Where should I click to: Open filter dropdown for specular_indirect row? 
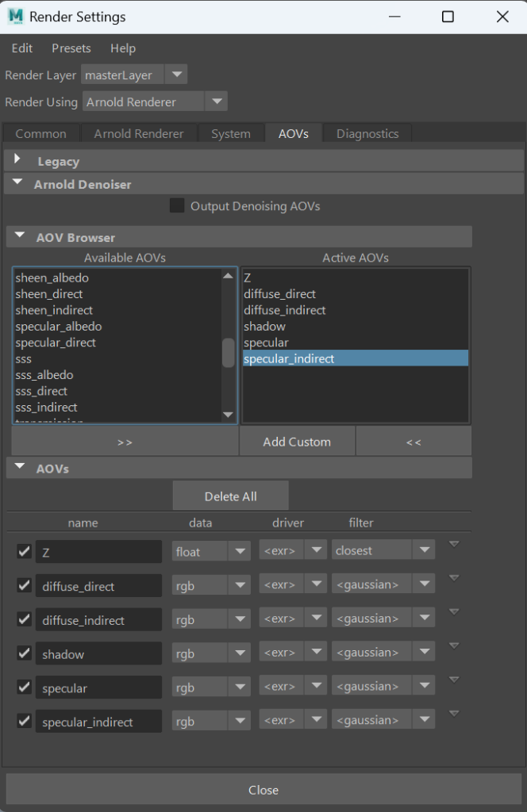383,720
